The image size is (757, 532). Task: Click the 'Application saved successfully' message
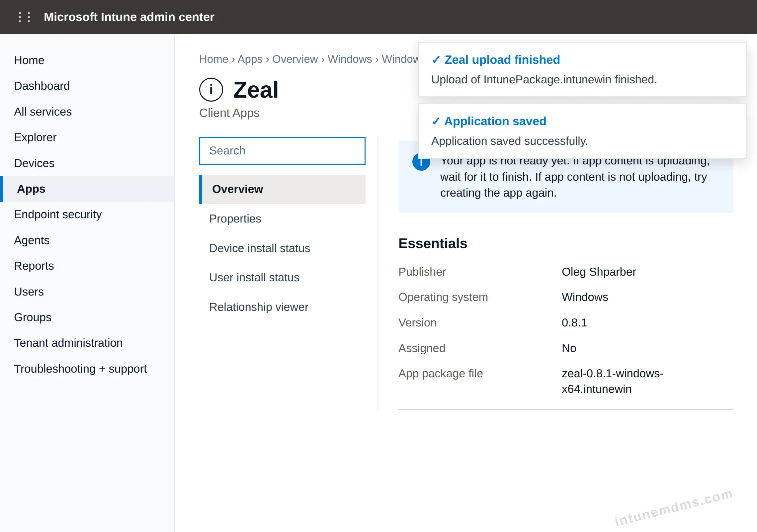pos(510,141)
